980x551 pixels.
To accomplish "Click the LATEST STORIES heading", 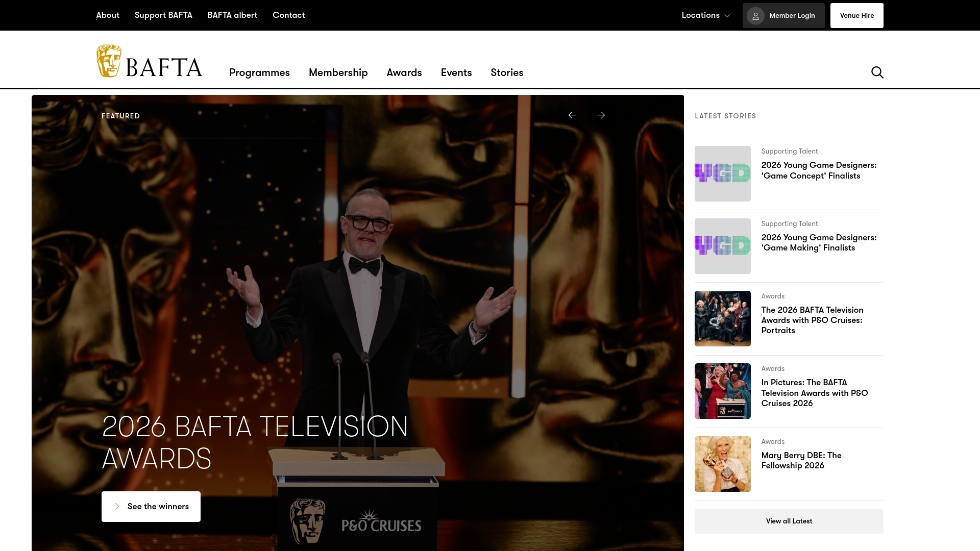I will pyautogui.click(x=725, y=116).
